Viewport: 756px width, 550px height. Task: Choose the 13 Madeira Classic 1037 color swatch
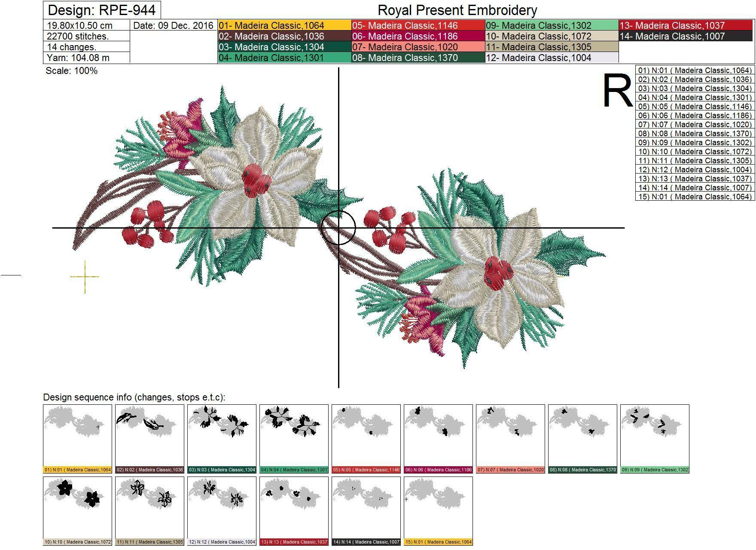(x=686, y=25)
